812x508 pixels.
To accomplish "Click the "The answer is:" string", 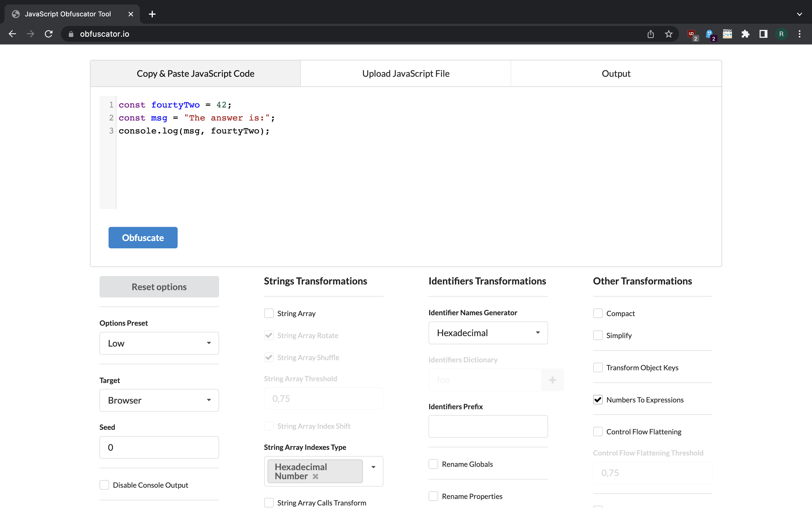I will coord(227,118).
